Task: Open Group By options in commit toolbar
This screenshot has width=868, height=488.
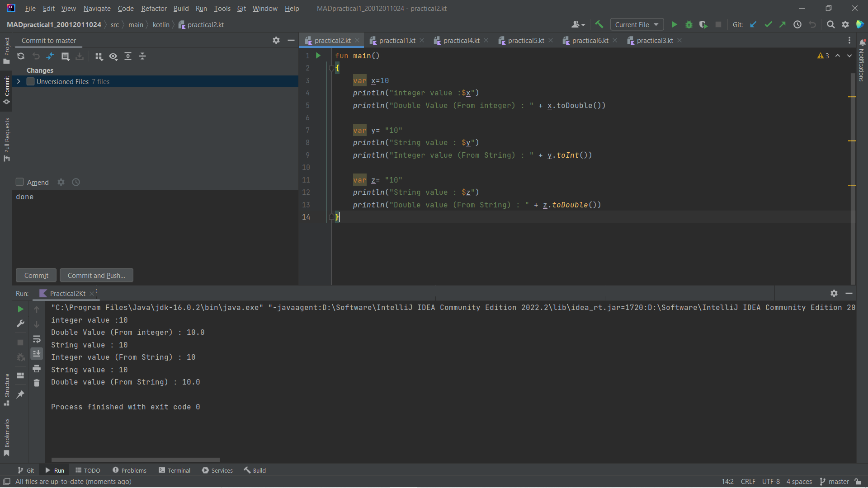Action: (x=99, y=56)
